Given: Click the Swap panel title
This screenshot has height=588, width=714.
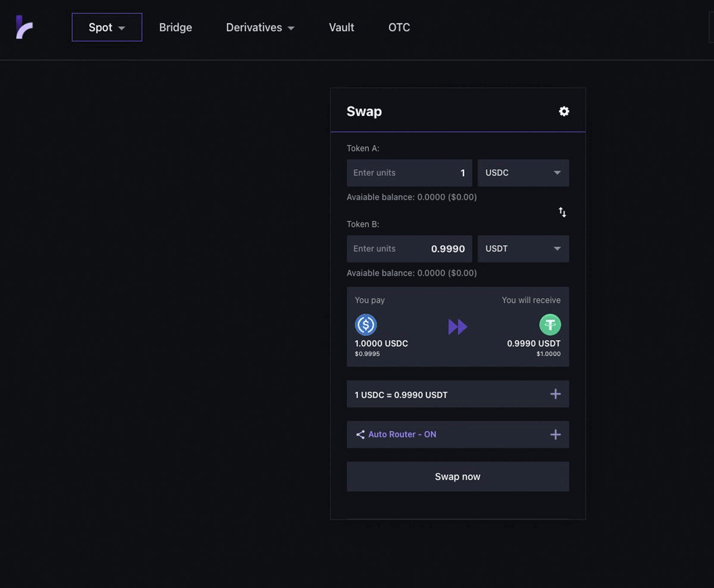Looking at the screenshot, I should click(364, 111).
